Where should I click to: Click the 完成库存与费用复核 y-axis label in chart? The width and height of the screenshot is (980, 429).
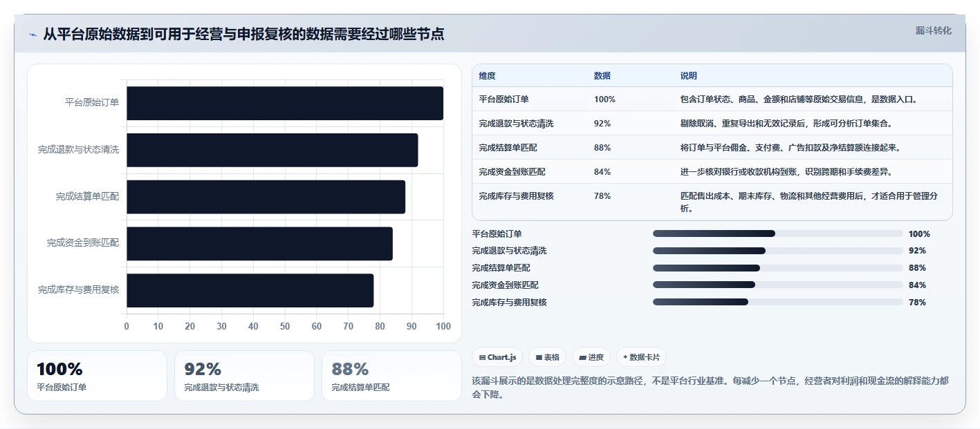pos(79,290)
